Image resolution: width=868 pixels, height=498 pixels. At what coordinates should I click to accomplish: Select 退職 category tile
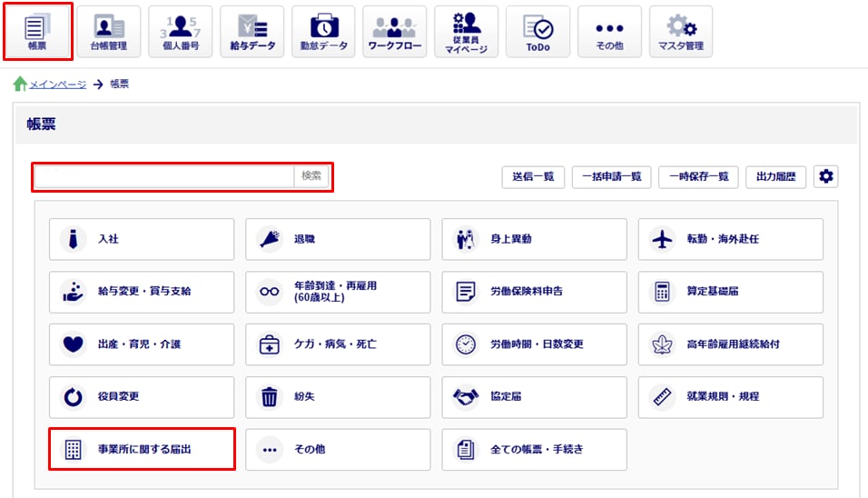coord(338,239)
